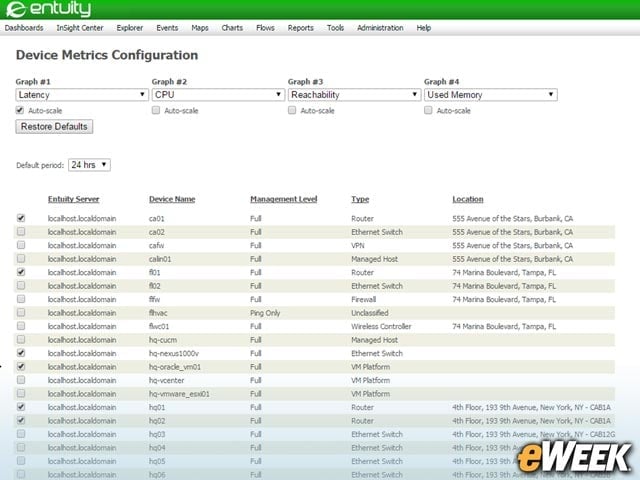Screen dimensions: 640x480
Task: Open the Explorer menu
Action: click(130, 28)
